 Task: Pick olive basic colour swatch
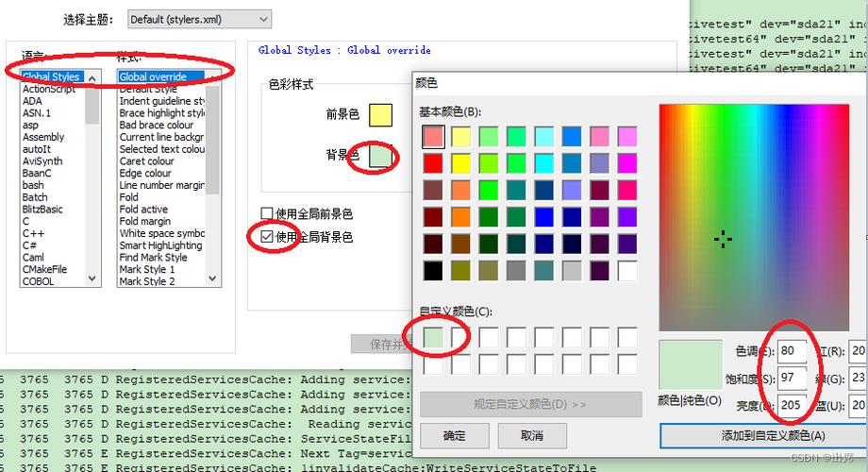tap(460, 271)
